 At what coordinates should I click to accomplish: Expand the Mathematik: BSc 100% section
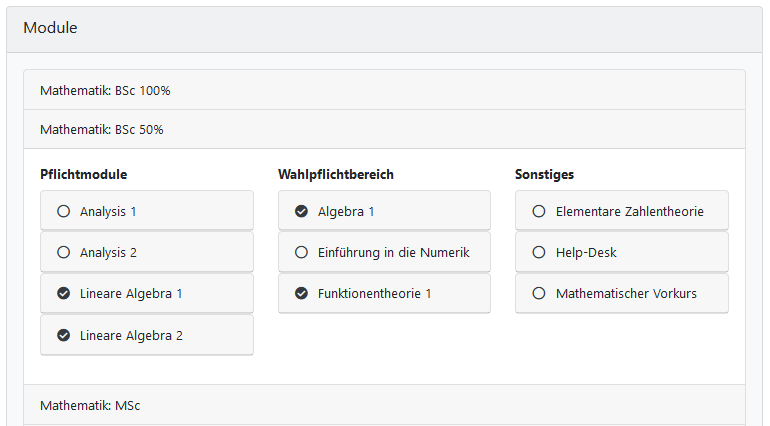click(105, 91)
